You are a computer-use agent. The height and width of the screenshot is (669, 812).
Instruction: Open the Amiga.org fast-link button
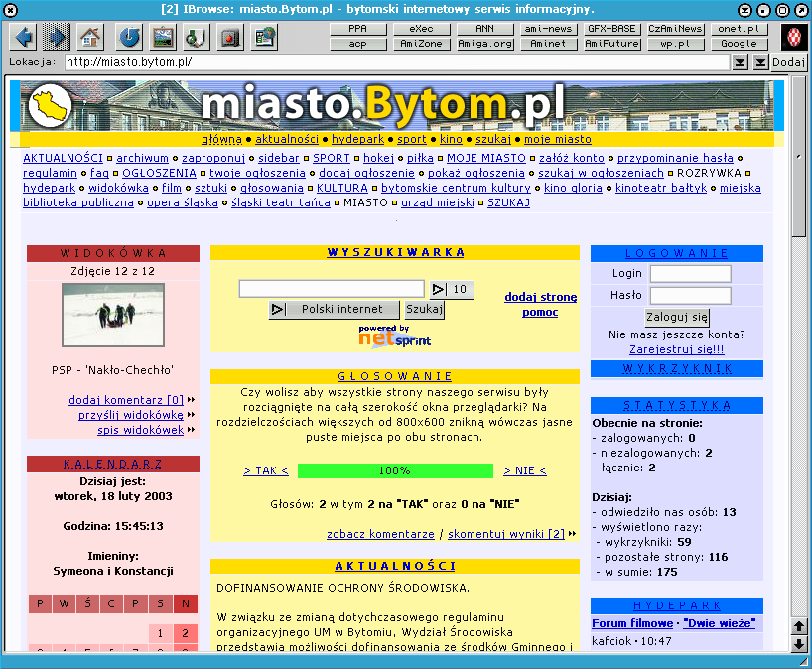click(x=484, y=44)
